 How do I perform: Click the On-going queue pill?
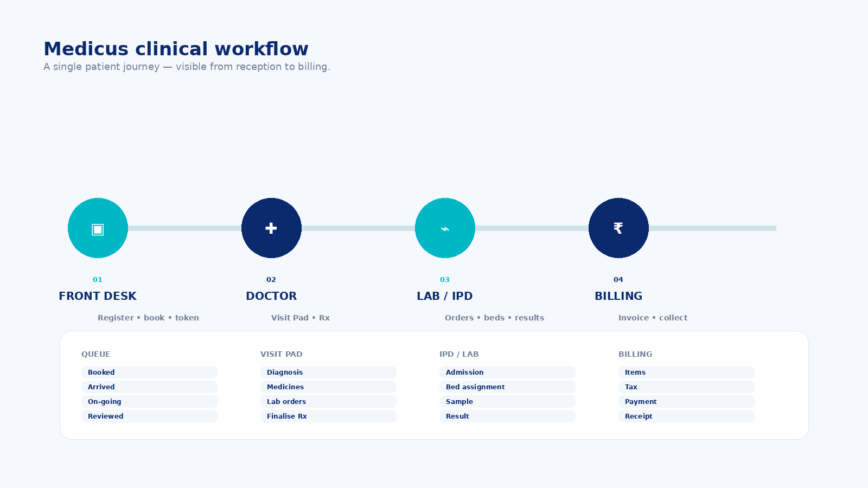pos(149,401)
